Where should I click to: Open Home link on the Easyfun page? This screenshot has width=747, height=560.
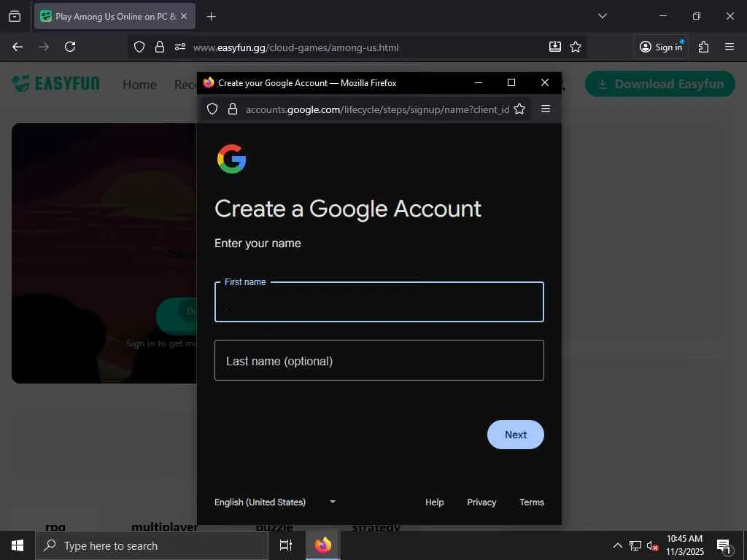point(139,85)
